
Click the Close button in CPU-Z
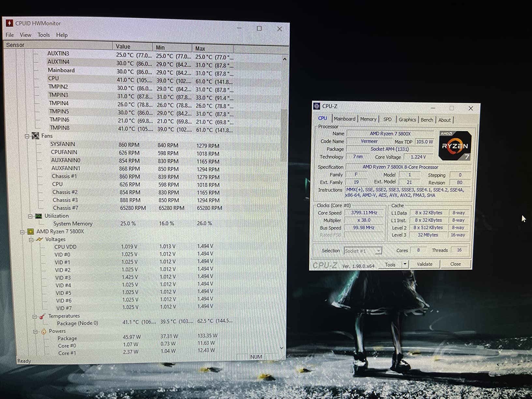(455, 264)
